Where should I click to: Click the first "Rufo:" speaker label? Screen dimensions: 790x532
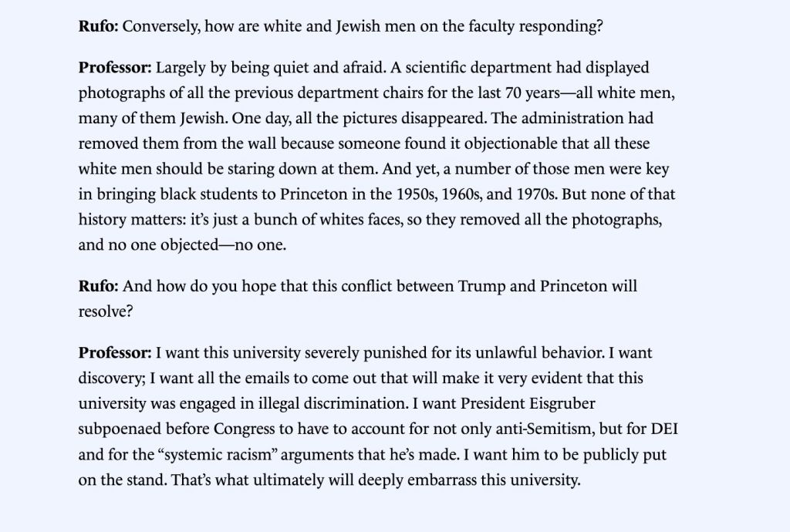98,27
